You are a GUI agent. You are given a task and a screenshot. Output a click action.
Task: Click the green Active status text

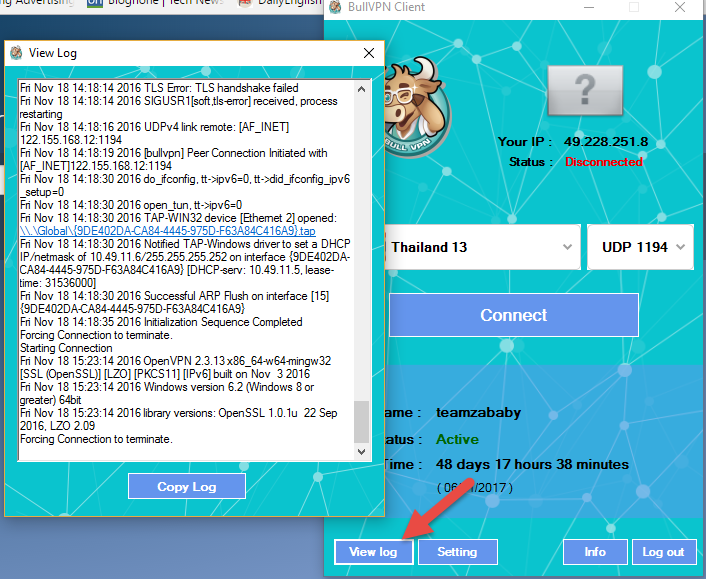pyautogui.click(x=457, y=439)
